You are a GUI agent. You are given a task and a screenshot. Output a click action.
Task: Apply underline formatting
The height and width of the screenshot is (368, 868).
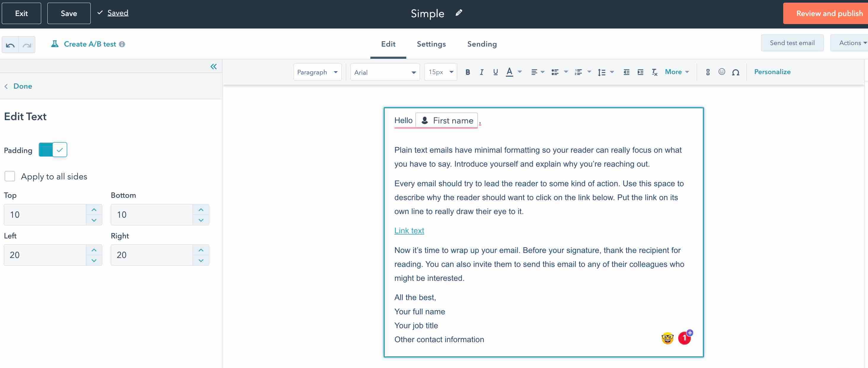[495, 72]
